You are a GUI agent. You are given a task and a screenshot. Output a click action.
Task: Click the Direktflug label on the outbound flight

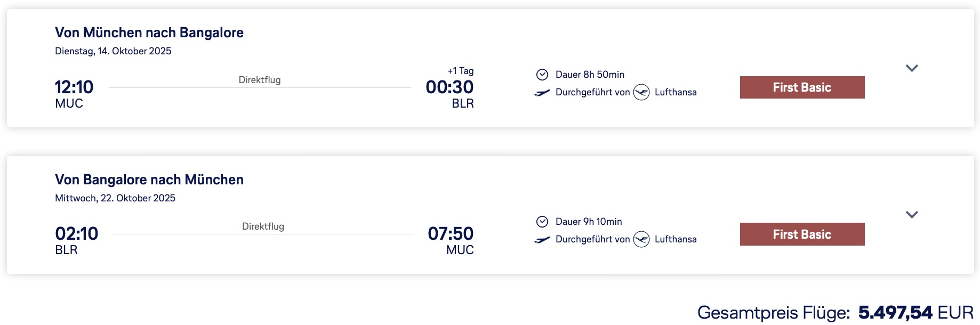pyautogui.click(x=260, y=80)
